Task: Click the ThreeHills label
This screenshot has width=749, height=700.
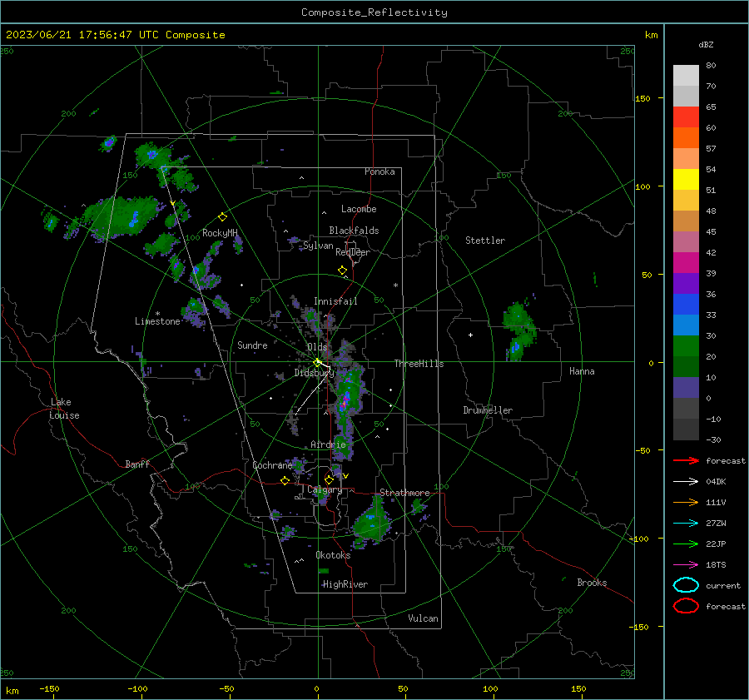Action: 419,364
